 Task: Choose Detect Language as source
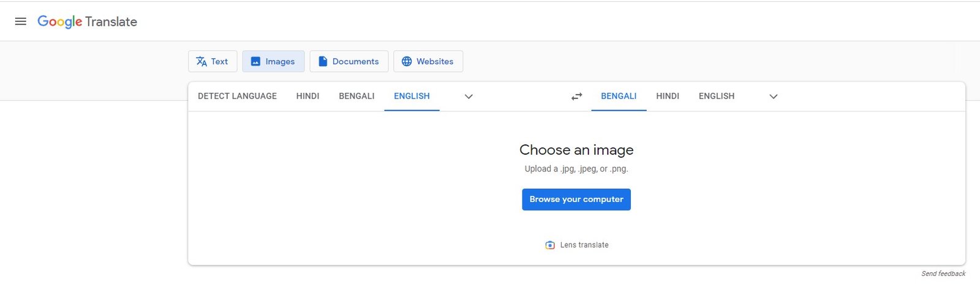pyautogui.click(x=237, y=96)
